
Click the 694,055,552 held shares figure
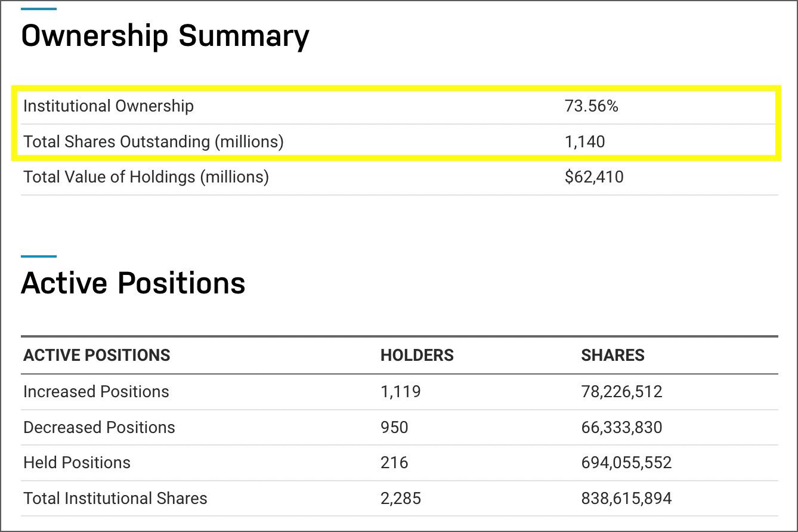pos(626,463)
